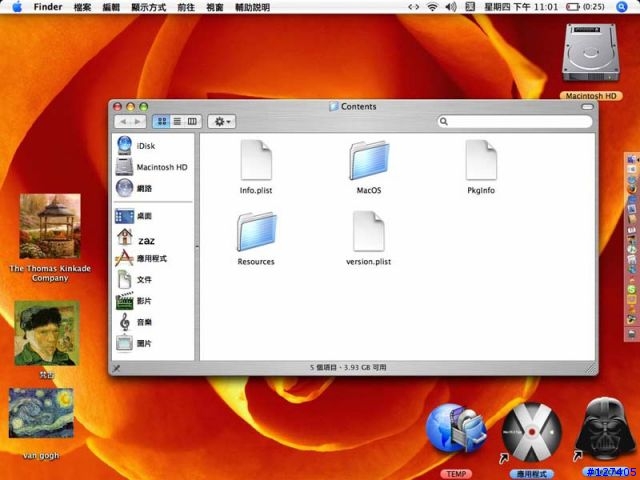Image resolution: width=640 pixels, height=480 pixels.
Task: Open The Thomas Kinkade Company picture
Action: pos(50,226)
